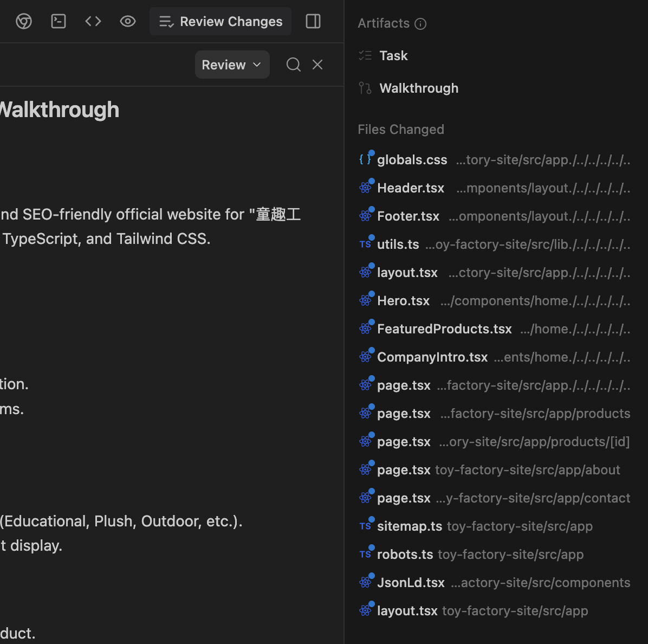This screenshot has height=644, width=648.
Task: Click the code editor brackets icon
Action: coord(93,22)
